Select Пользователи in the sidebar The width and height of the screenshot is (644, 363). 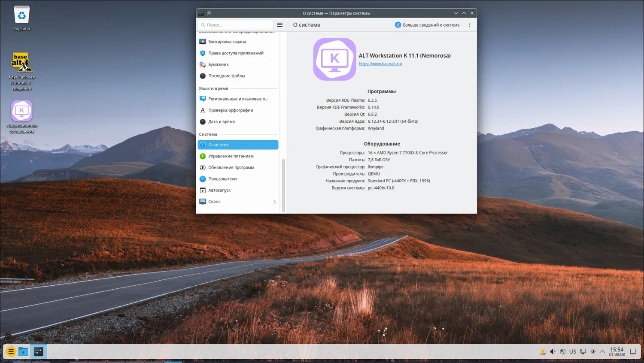pyautogui.click(x=222, y=179)
